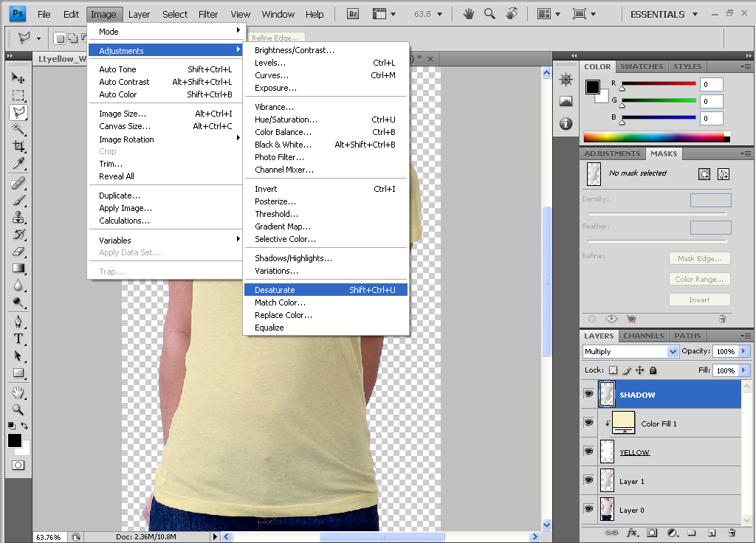Select the Eyedropper tool
The height and width of the screenshot is (543, 756).
[x=18, y=165]
